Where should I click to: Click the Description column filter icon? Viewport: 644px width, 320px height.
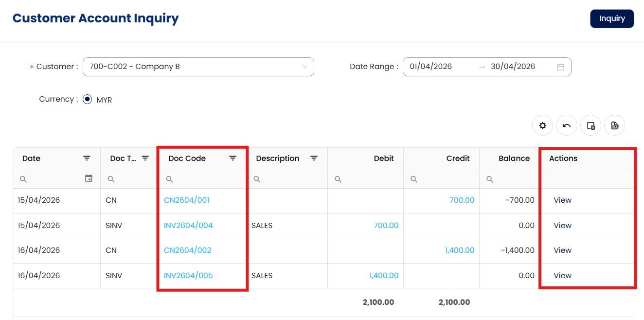tap(314, 158)
